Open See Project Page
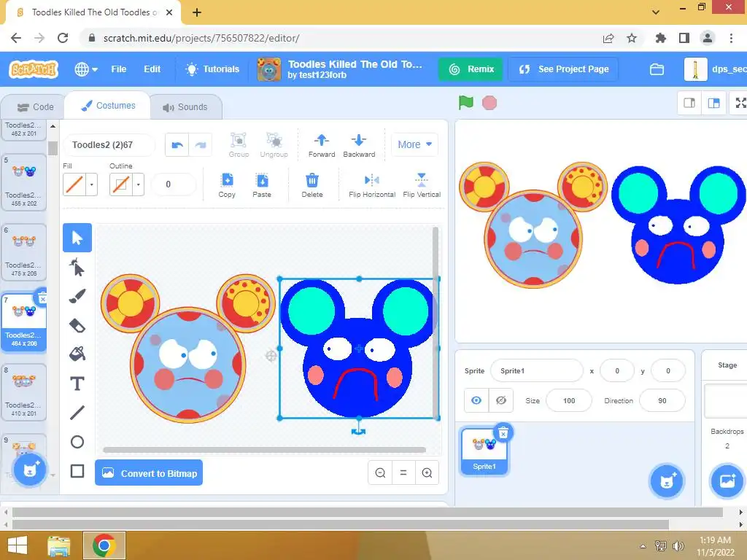 click(564, 69)
